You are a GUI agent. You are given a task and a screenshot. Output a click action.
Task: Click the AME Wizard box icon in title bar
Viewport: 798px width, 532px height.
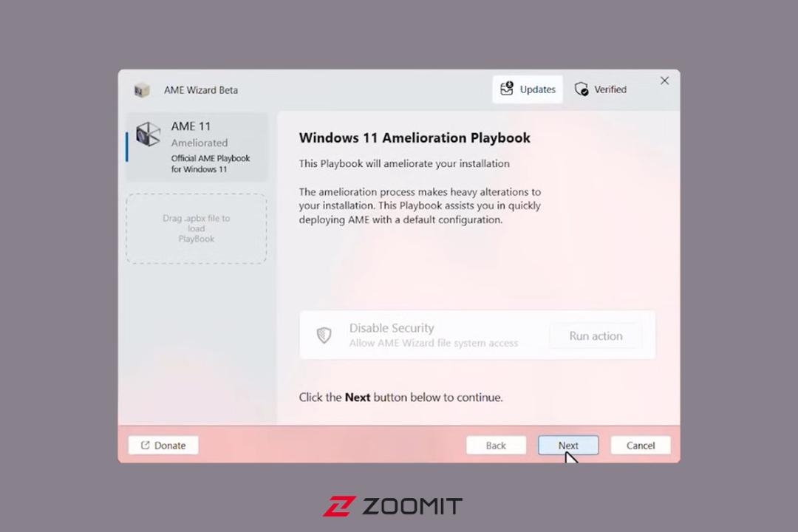point(141,90)
